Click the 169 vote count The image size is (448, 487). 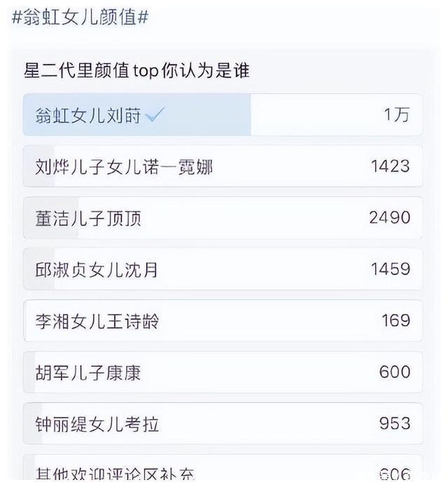[x=396, y=321]
